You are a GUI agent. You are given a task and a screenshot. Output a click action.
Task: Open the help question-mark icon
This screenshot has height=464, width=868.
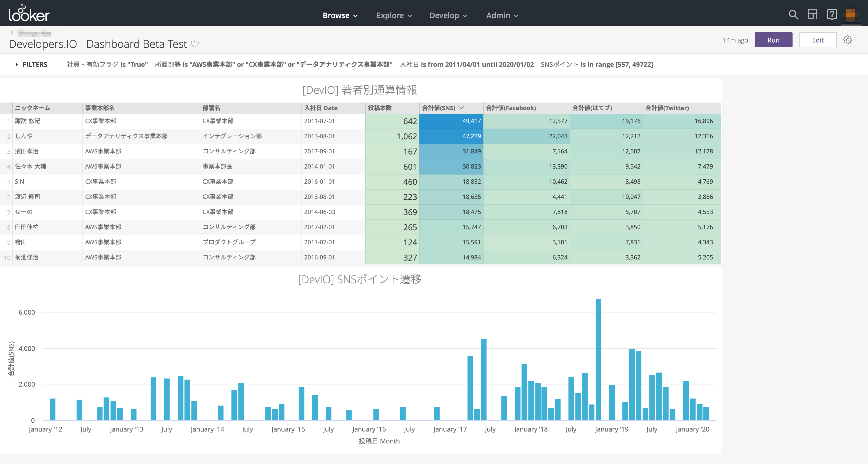[x=832, y=15]
